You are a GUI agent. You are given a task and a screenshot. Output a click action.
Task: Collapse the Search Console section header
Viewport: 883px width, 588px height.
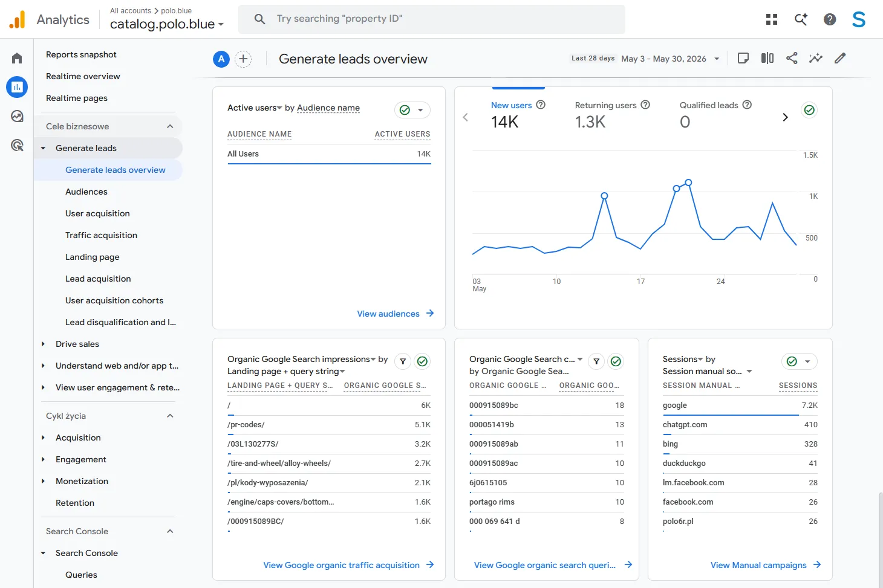[170, 531]
